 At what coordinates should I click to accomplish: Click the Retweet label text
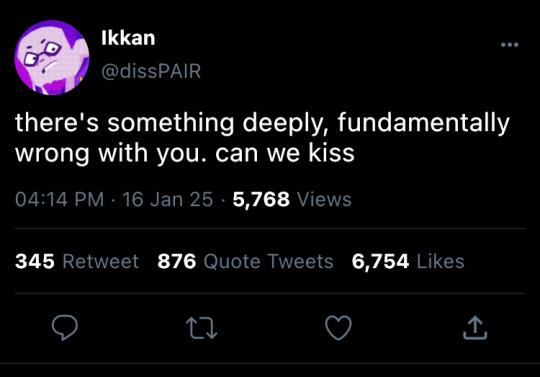[101, 261]
